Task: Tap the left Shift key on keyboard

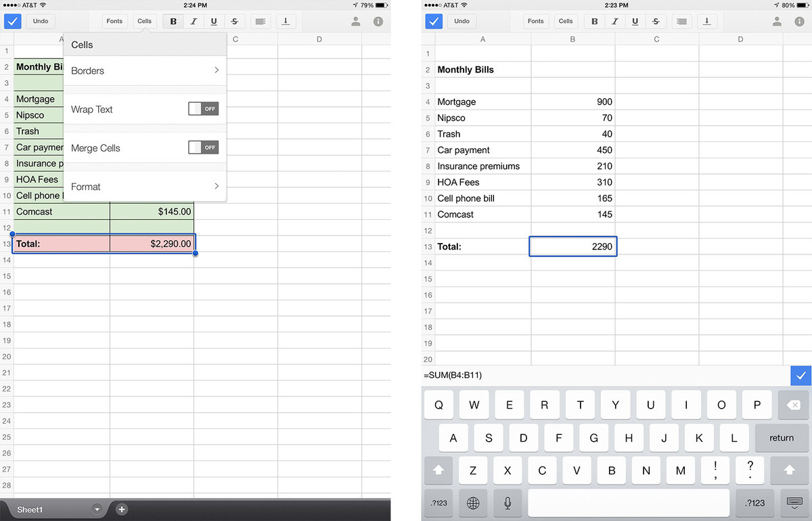Action: pyautogui.click(x=438, y=470)
